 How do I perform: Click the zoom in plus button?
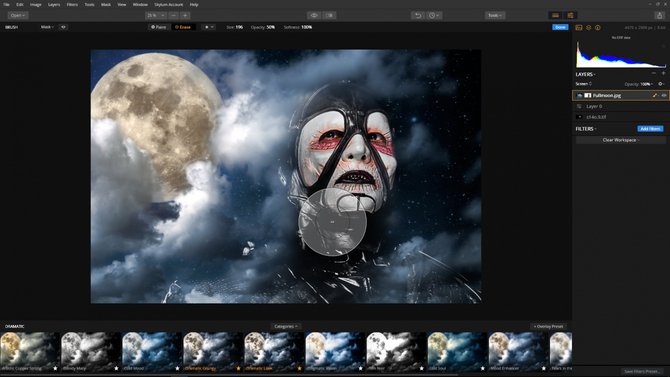pos(185,15)
